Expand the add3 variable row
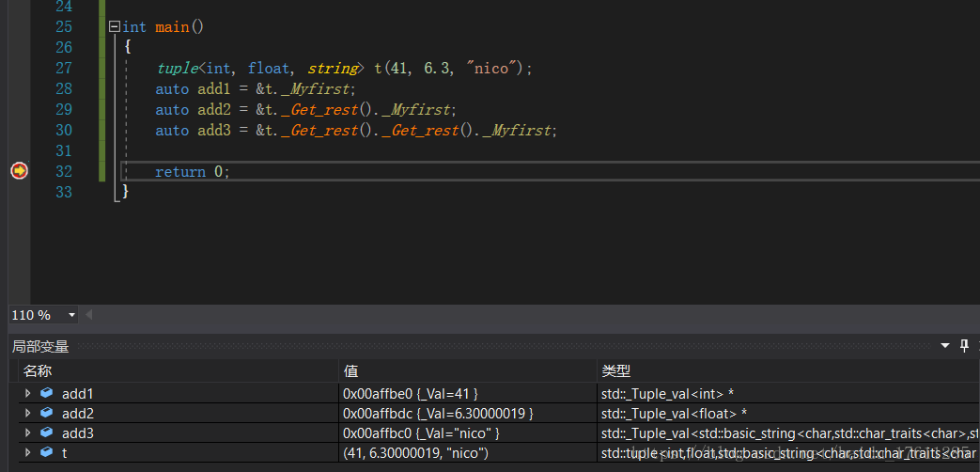 point(27,433)
